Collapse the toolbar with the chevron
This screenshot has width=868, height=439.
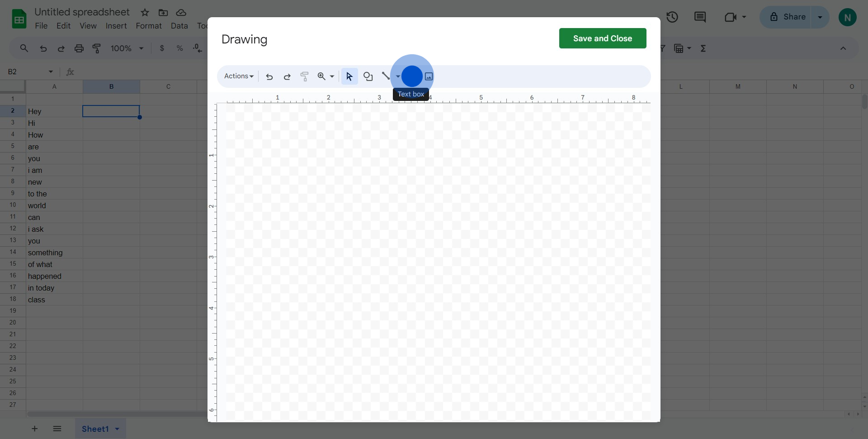pos(843,48)
